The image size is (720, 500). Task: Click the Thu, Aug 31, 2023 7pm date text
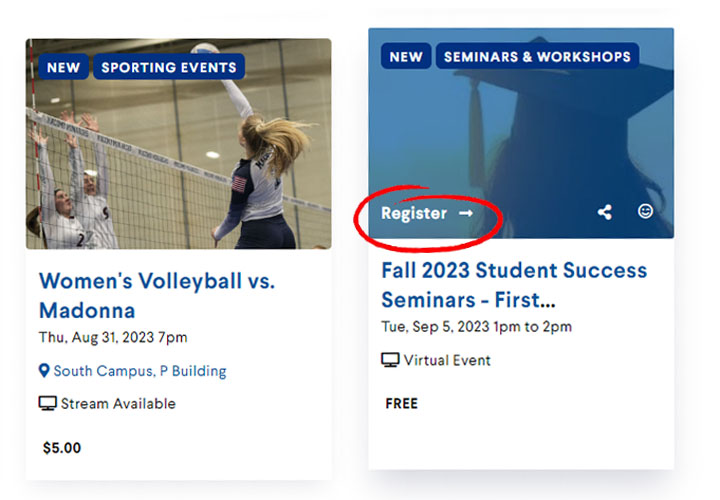pyautogui.click(x=113, y=337)
